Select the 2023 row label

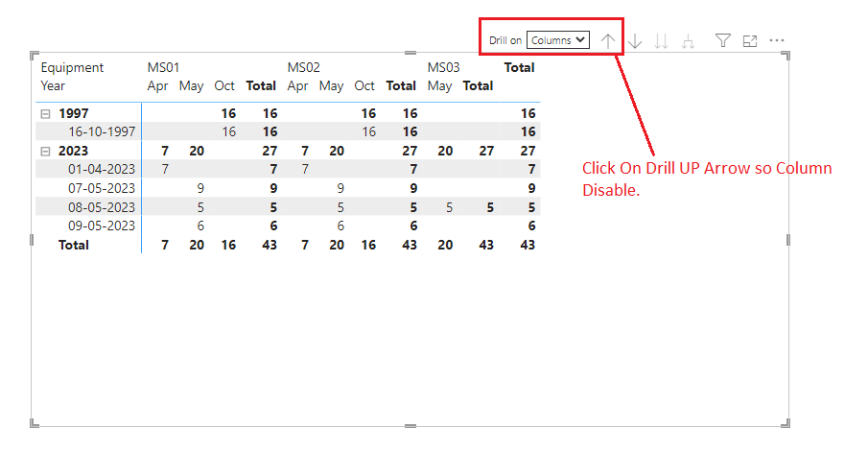74,152
